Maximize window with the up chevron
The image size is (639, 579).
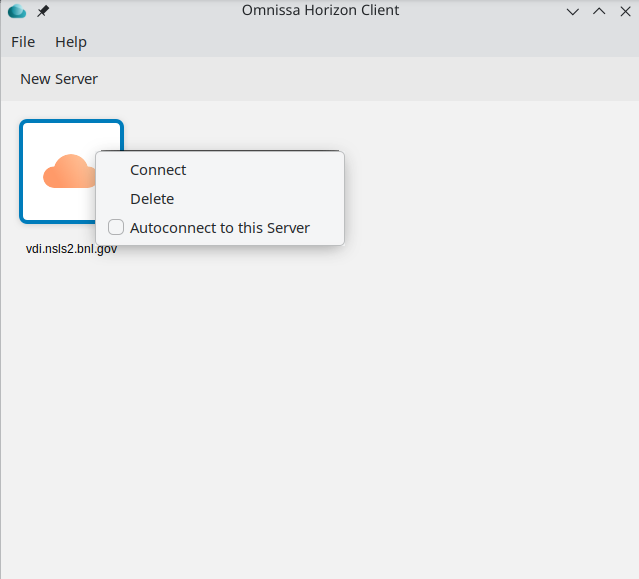pos(599,11)
